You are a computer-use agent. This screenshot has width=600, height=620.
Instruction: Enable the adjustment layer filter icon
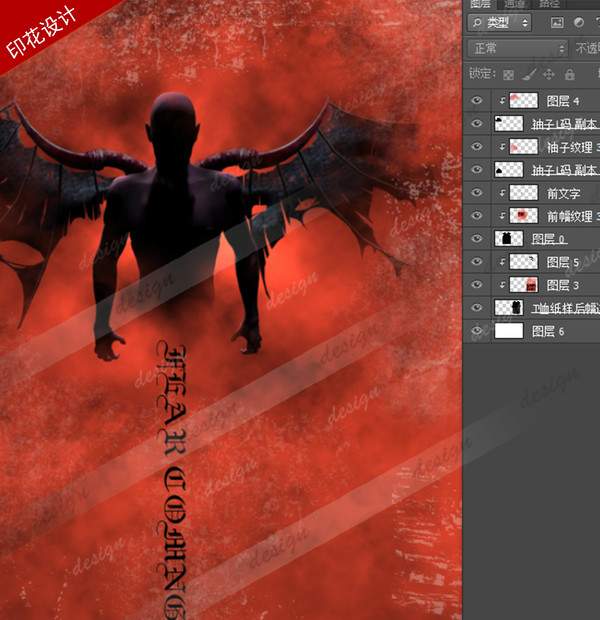click(579, 23)
